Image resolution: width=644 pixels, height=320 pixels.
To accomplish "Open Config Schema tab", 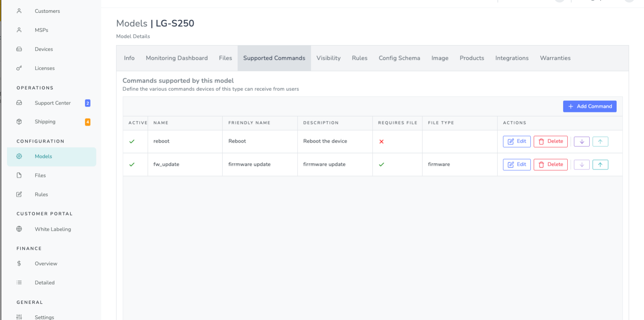I will click(x=399, y=58).
